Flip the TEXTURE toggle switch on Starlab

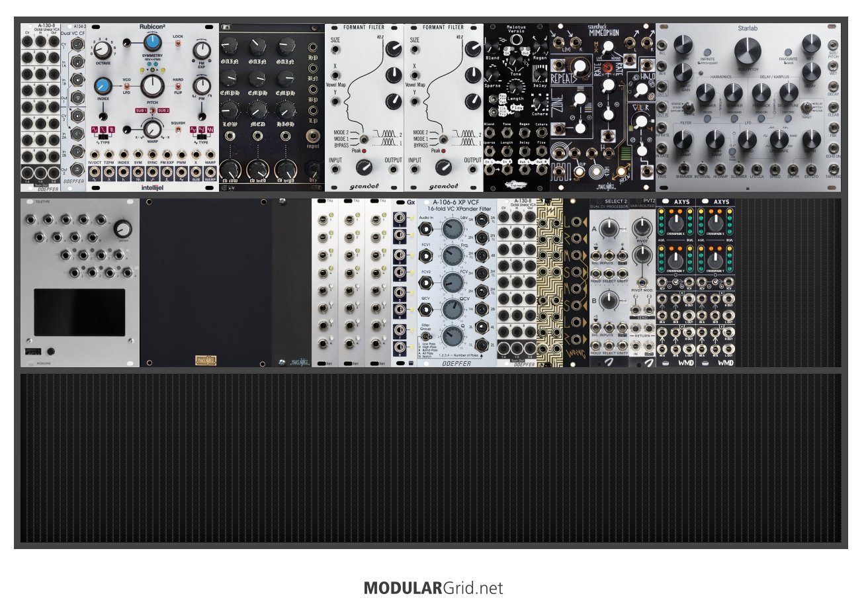click(688, 107)
